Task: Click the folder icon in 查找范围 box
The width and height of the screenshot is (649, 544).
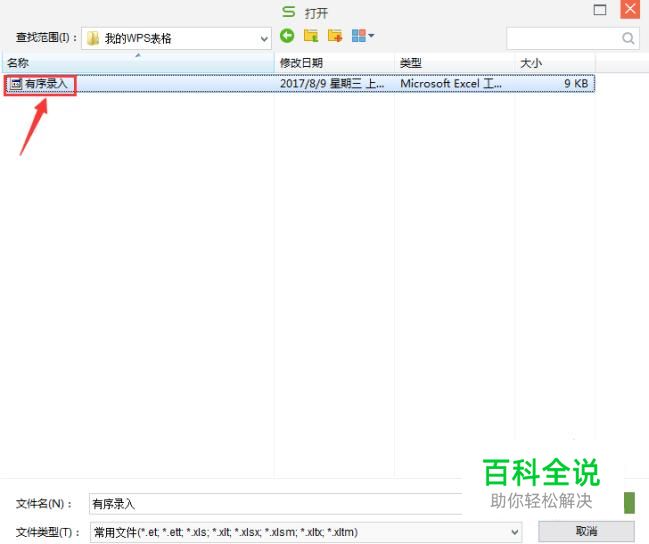Action: [93, 39]
